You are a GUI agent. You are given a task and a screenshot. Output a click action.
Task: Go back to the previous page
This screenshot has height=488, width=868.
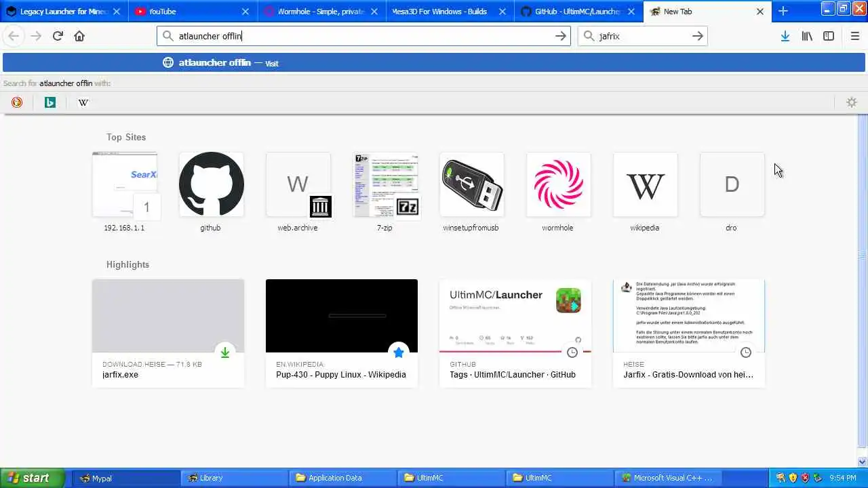click(x=14, y=36)
